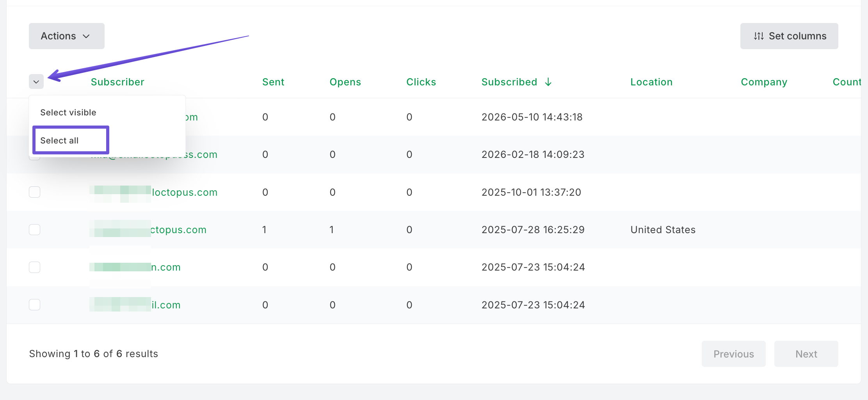Click the date 2026-02-18 14:09:23
This screenshot has width=868, height=400.
coord(533,154)
